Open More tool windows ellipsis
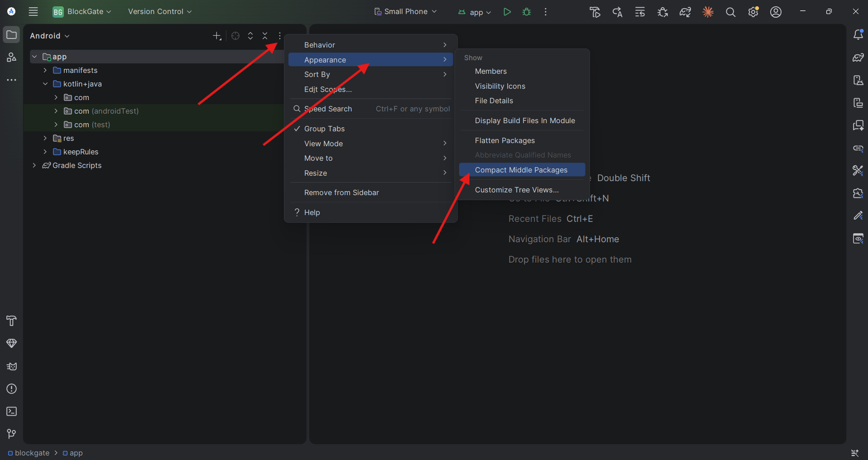 point(11,80)
